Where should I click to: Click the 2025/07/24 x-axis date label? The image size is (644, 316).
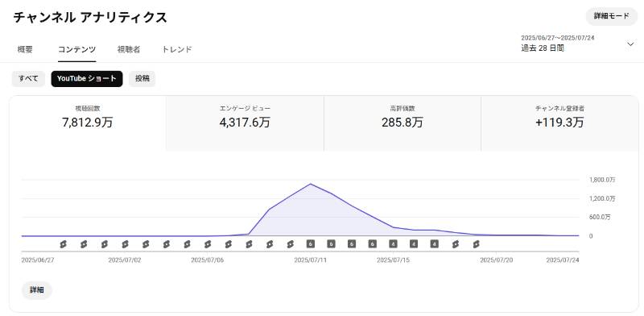pyautogui.click(x=562, y=260)
